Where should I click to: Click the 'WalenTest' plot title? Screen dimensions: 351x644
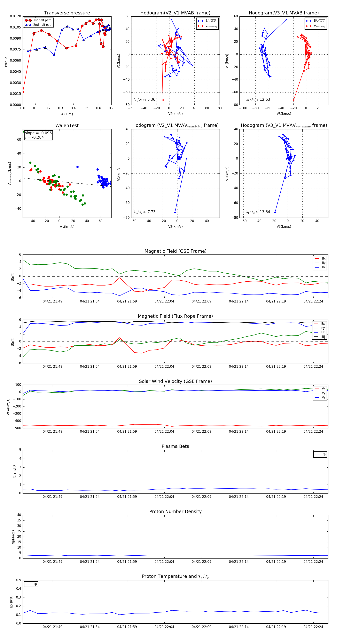(x=67, y=125)
